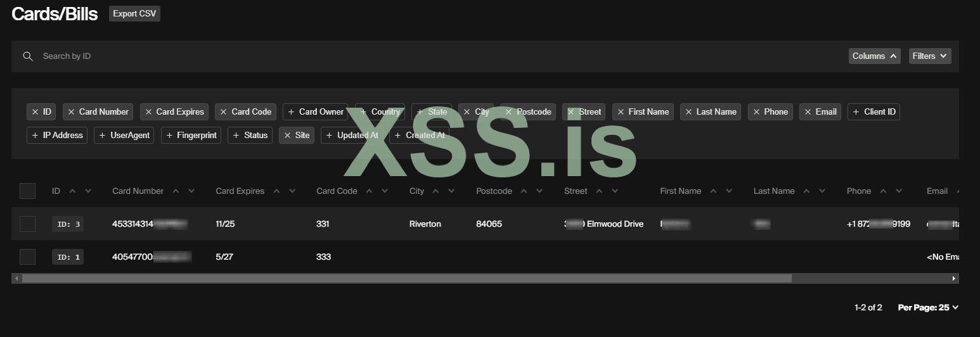
Task: Add the IP Address column chip
Action: pyautogui.click(x=57, y=135)
